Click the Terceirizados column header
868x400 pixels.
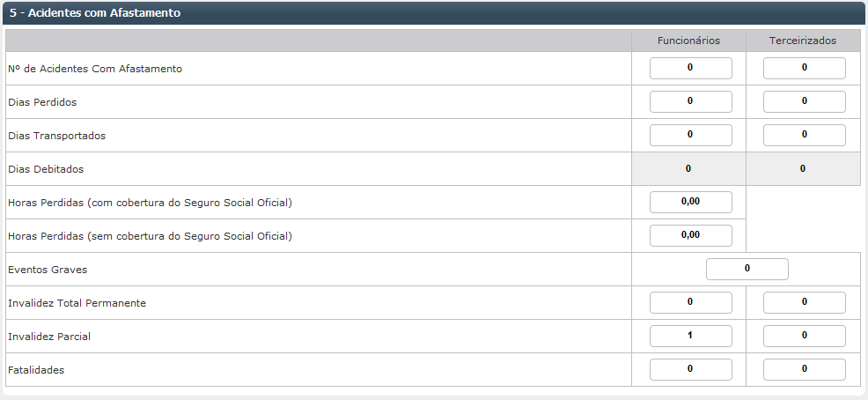point(803,41)
